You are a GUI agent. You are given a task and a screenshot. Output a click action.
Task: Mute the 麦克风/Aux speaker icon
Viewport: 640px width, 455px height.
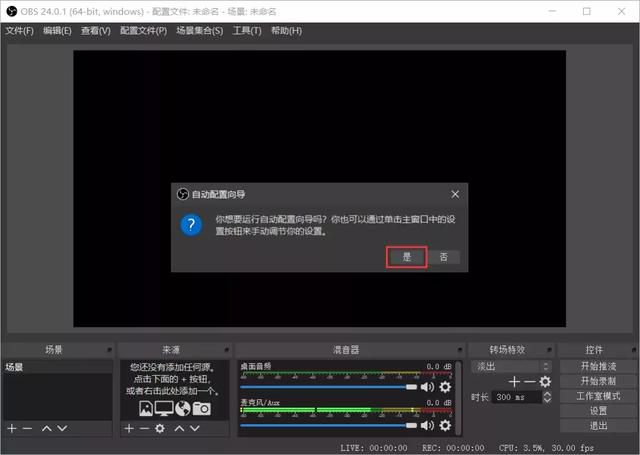click(x=427, y=426)
